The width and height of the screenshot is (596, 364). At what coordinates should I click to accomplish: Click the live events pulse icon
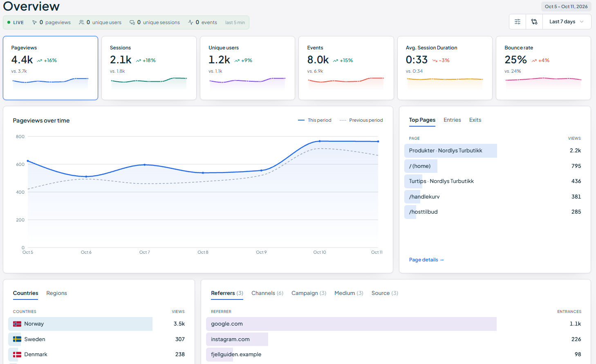190,22
